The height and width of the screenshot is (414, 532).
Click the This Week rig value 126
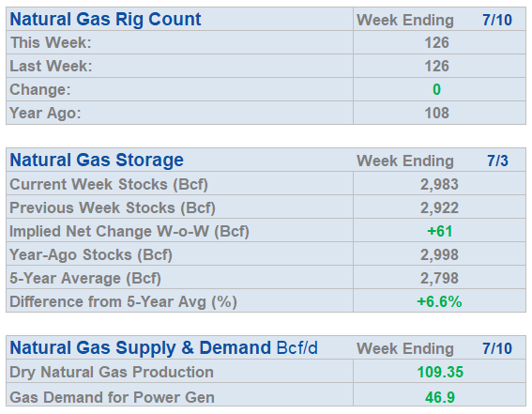click(436, 43)
